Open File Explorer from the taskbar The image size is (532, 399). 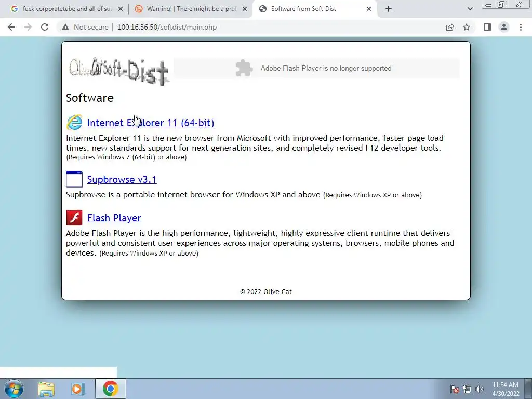(x=46, y=389)
